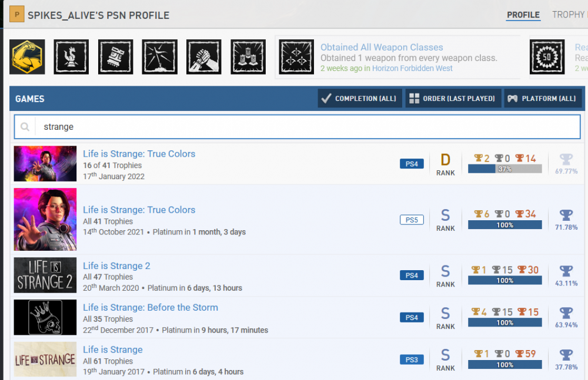This screenshot has height=380, width=588.
Task: Click the Life is Strange 2 game thumbnail
Action: point(45,275)
